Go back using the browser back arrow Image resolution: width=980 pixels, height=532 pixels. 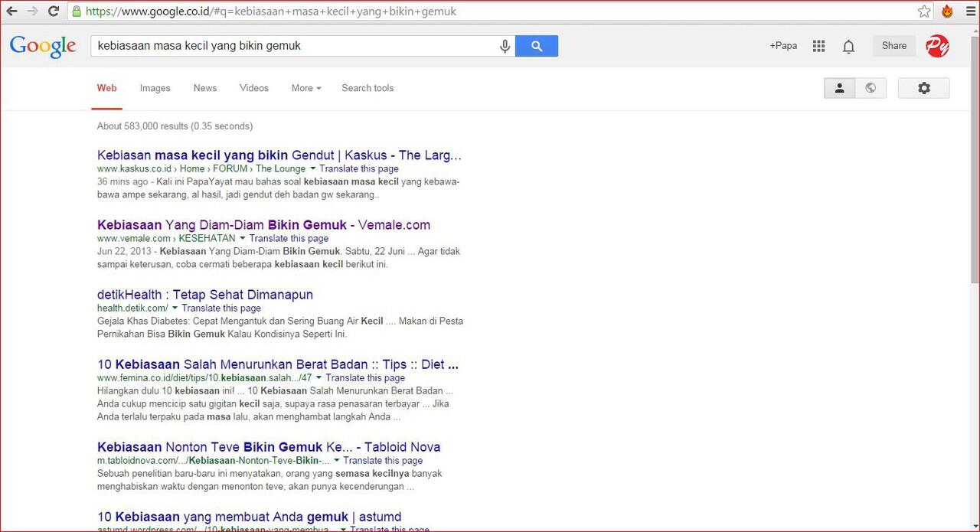point(11,11)
